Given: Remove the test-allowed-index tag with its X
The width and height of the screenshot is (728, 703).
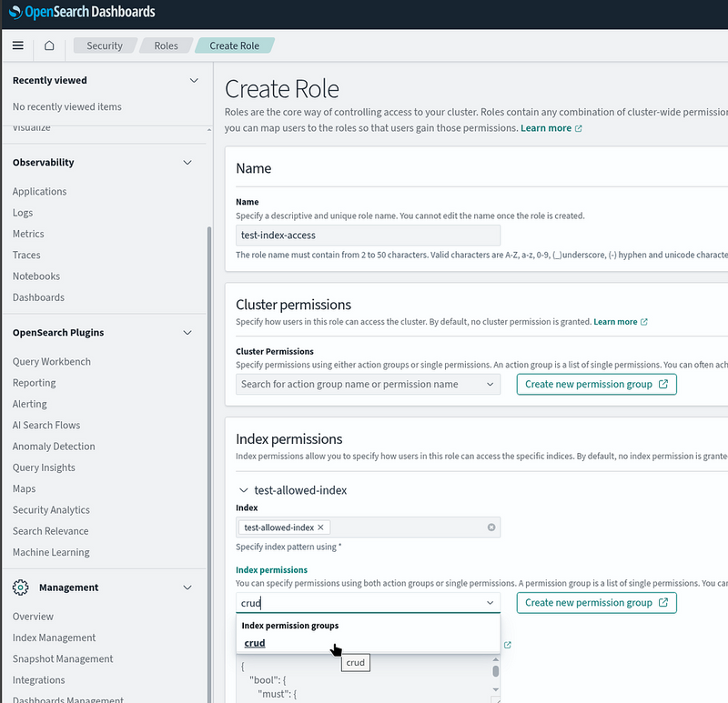Looking at the screenshot, I should click(x=320, y=527).
